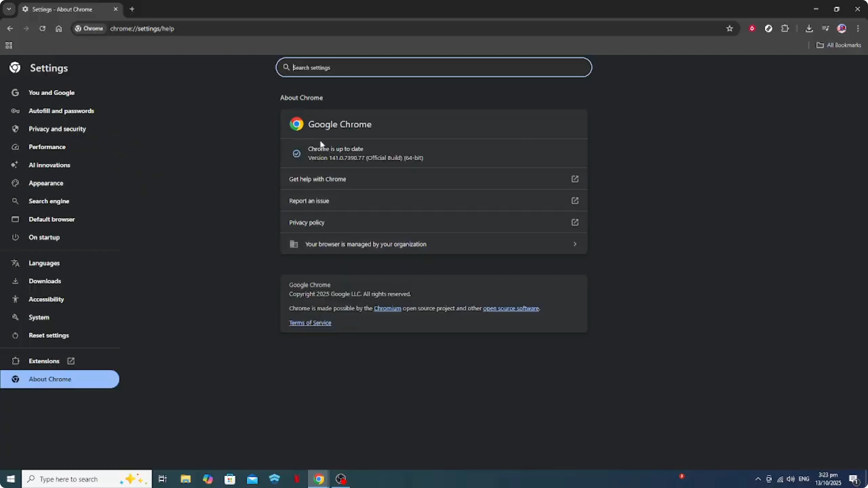
Task: Reload the current page
Action: click(42, 29)
